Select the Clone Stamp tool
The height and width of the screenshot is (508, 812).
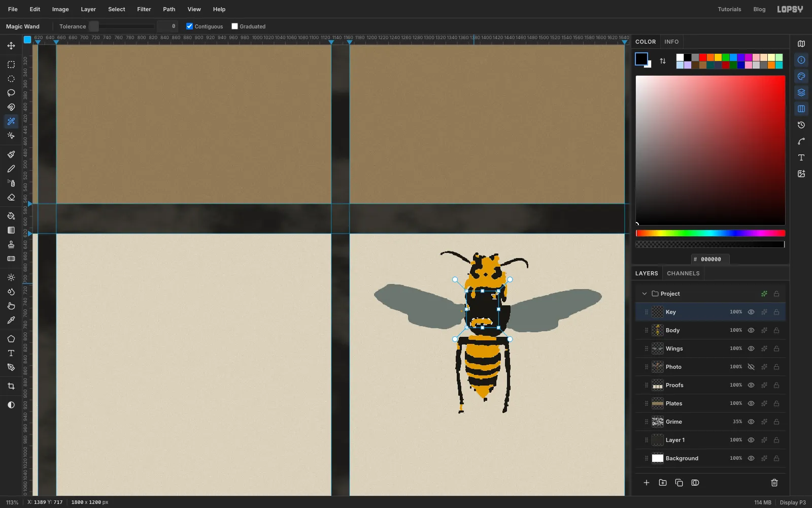click(11, 244)
